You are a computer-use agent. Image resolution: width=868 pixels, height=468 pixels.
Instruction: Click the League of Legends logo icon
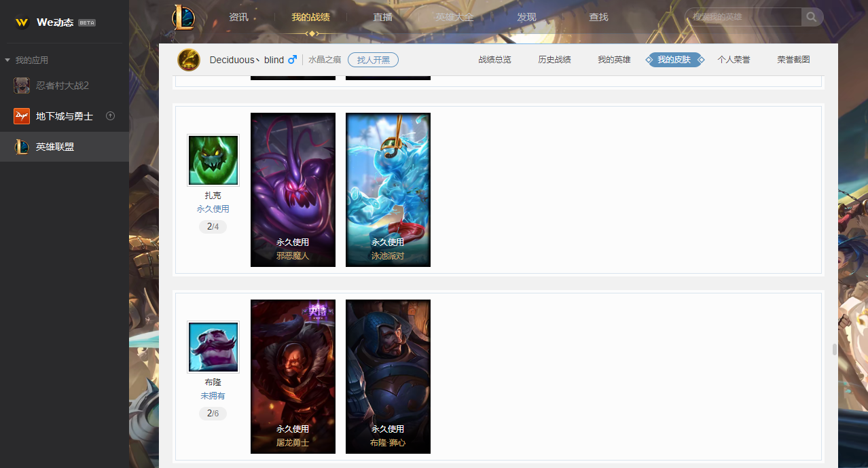tap(183, 17)
